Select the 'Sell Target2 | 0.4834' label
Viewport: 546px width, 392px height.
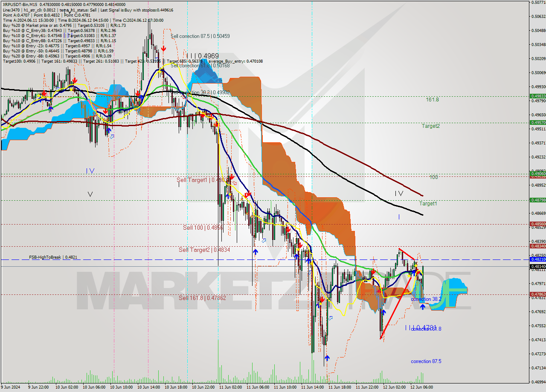[x=204, y=250]
